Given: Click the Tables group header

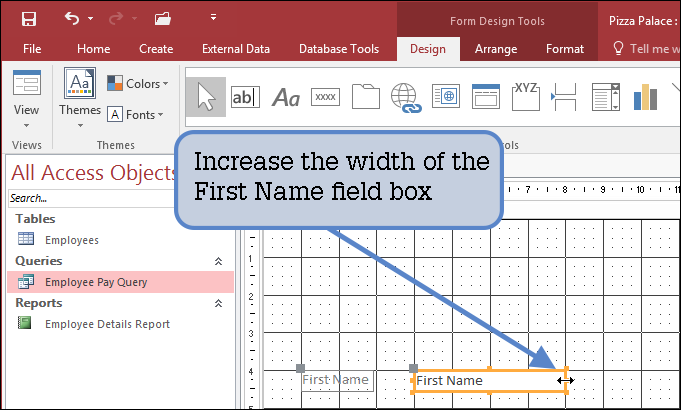Looking at the screenshot, I should (x=35, y=218).
